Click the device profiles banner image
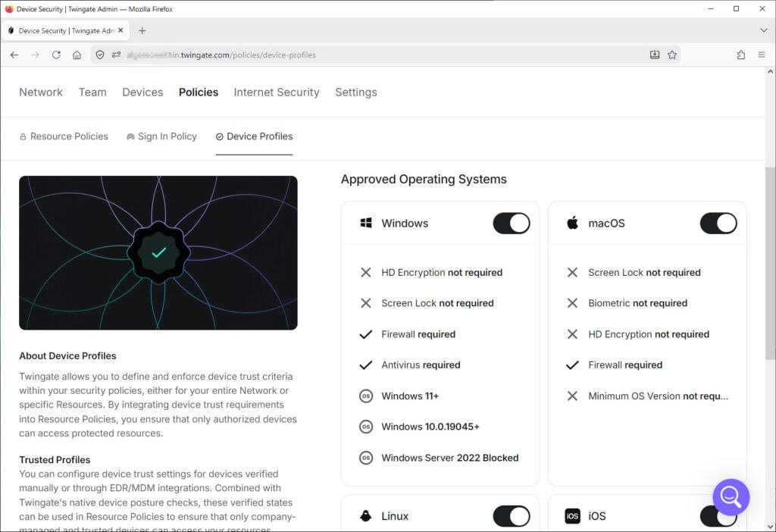 click(158, 253)
